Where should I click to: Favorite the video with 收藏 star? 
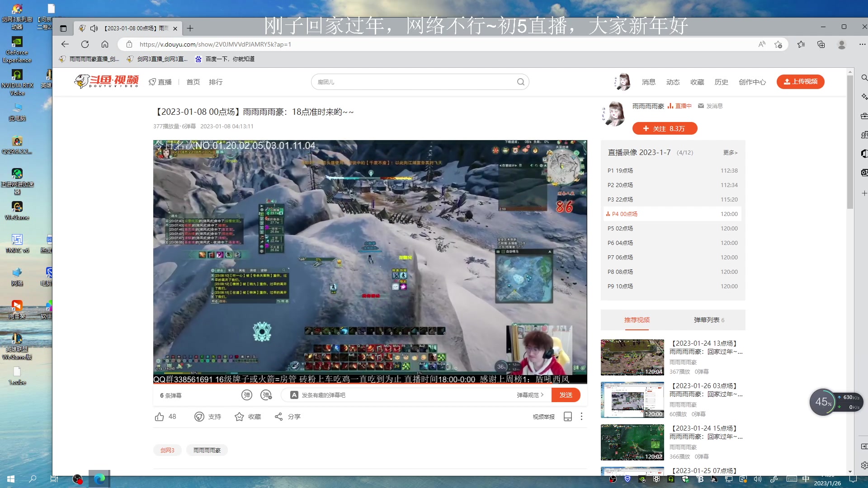coord(248,417)
